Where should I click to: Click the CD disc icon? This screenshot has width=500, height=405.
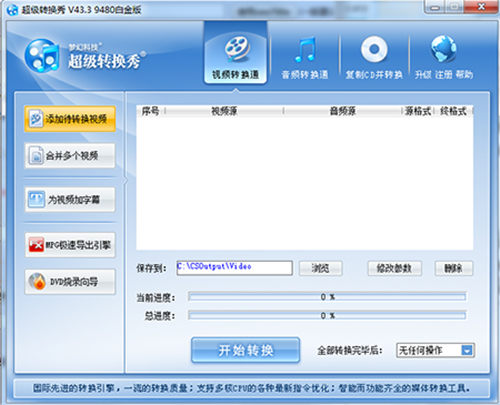tap(374, 49)
